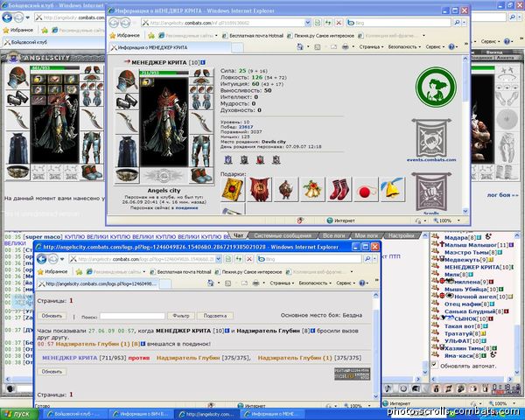
Task: Open the smiley picker in the chat toolbar
Action: [x=403, y=388]
